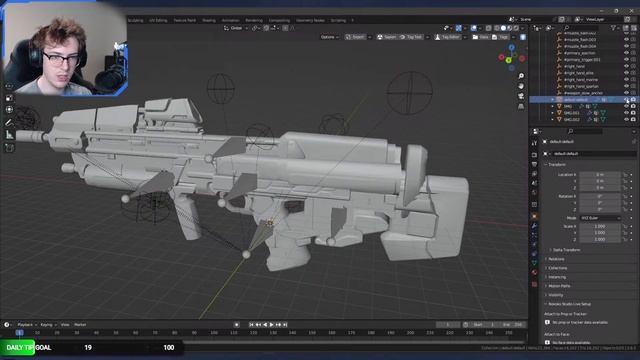Hide #primary_trigger.001 with its eye icon
Viewport: 640px width, 360px height.
click(x=627, y=60)
